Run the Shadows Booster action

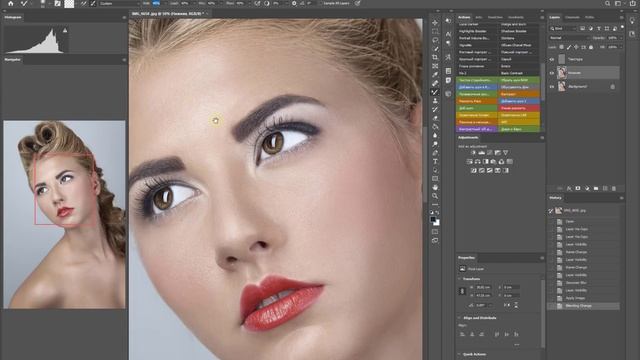point(518,31)
